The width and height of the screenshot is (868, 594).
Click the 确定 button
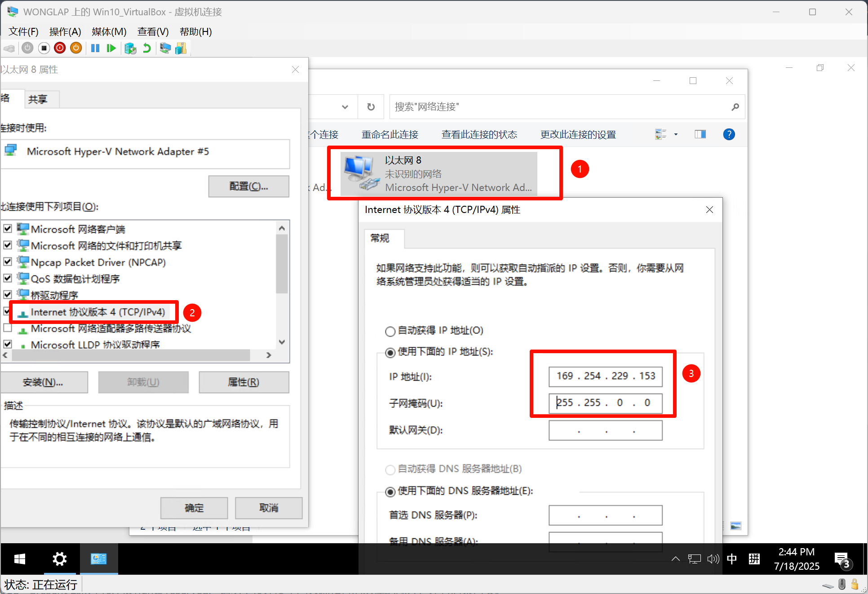(x=194, y=508)
